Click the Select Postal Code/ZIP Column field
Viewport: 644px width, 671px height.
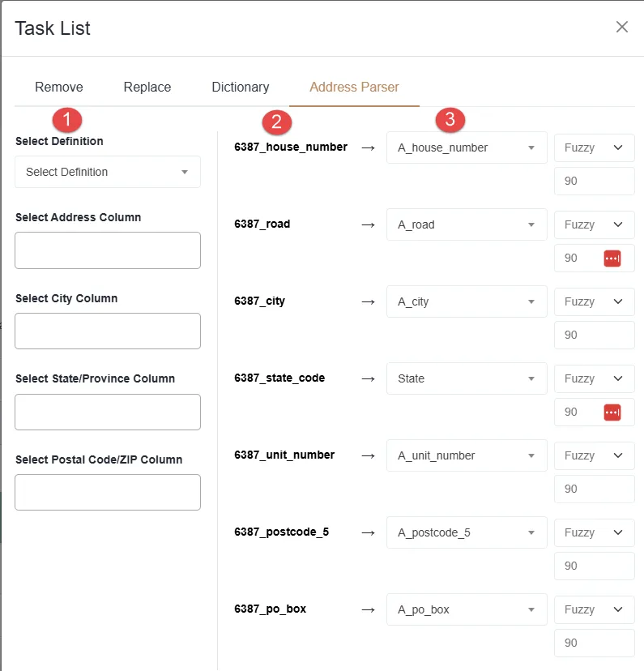(107, 492)
